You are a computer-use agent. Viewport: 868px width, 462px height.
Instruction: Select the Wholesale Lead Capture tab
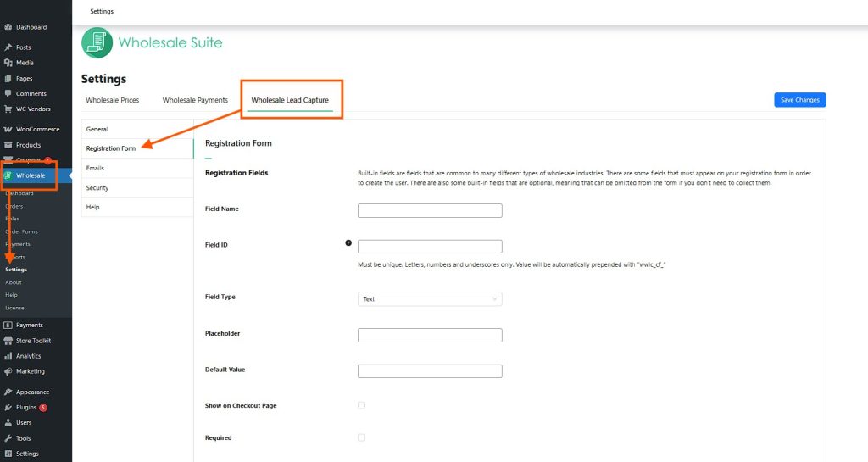click(290, 100)
